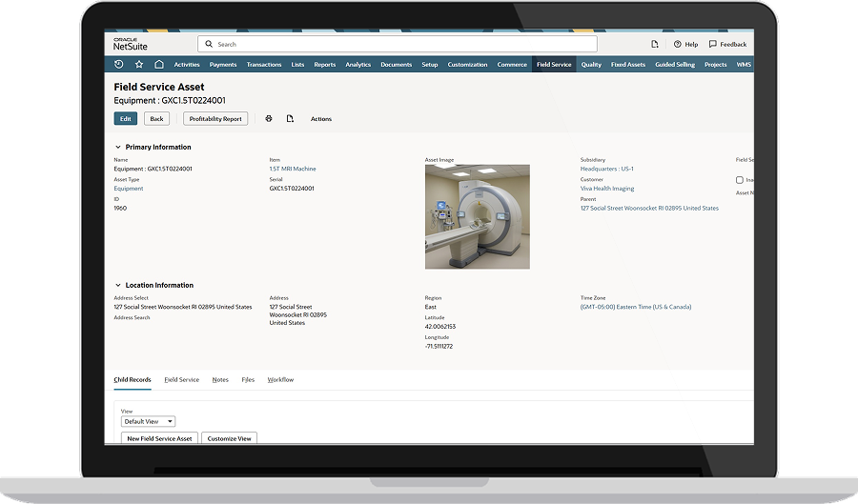Open the Commerce menu
This screenshot has width=858, height=504.
coord(512,65)
